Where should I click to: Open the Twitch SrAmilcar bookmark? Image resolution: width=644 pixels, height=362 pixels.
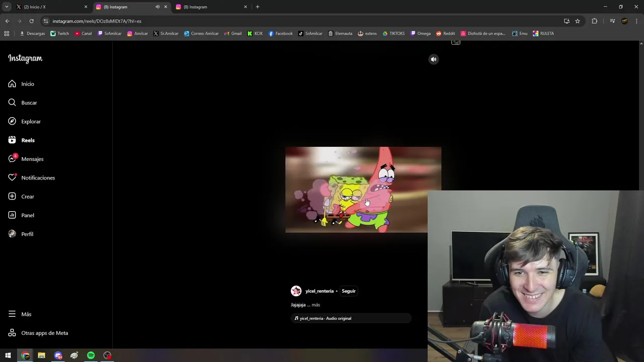pos(110,34)
